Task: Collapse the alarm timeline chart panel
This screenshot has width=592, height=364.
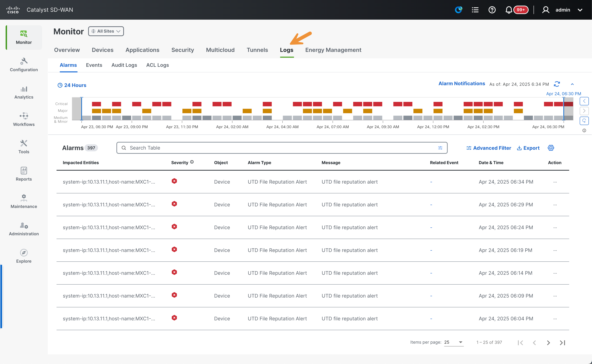Action: 572,84
